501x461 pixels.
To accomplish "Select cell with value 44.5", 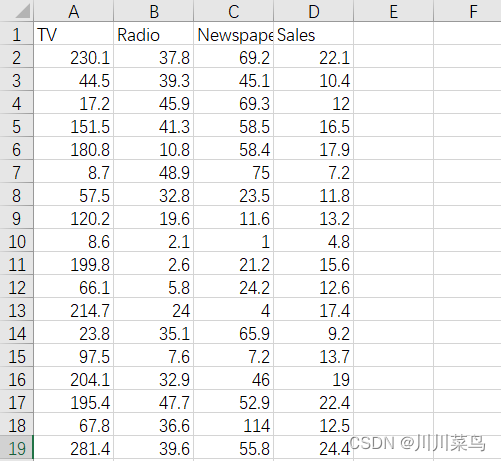I will [x=74, y=80].
